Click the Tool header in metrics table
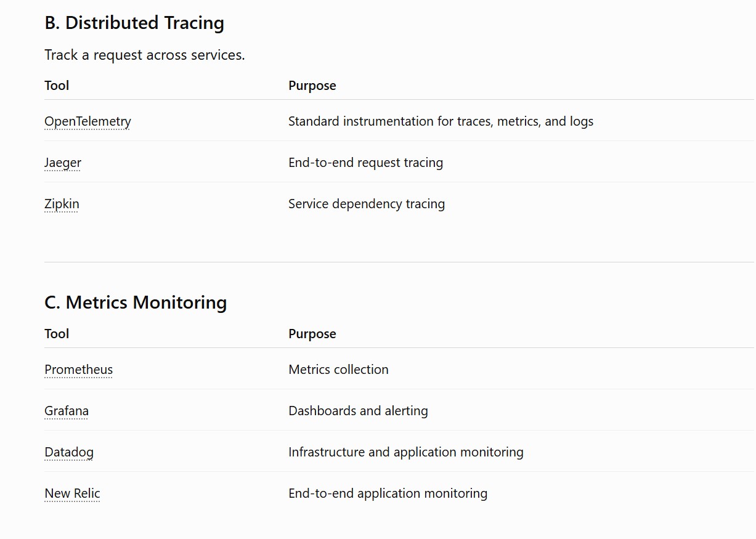756x539 pixels. point(57,334)
